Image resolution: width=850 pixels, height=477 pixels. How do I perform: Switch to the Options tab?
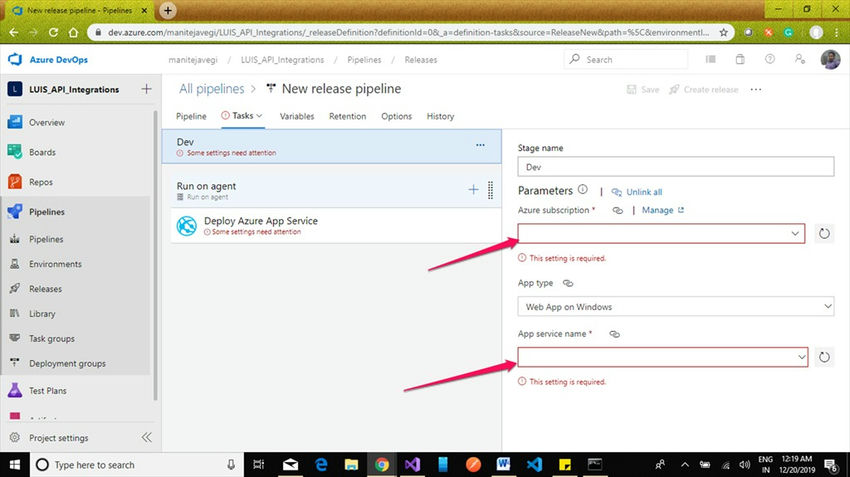(x=396, y=116)
